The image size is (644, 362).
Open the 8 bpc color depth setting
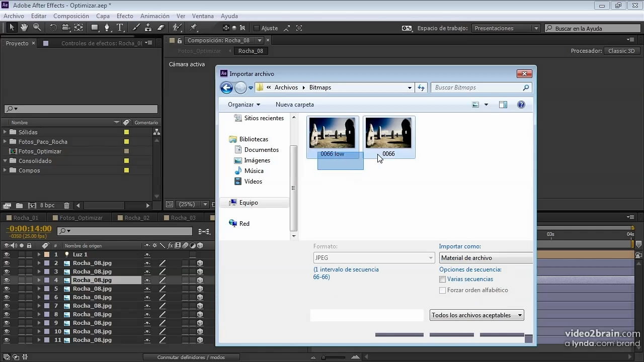click(x=47, y=205)
